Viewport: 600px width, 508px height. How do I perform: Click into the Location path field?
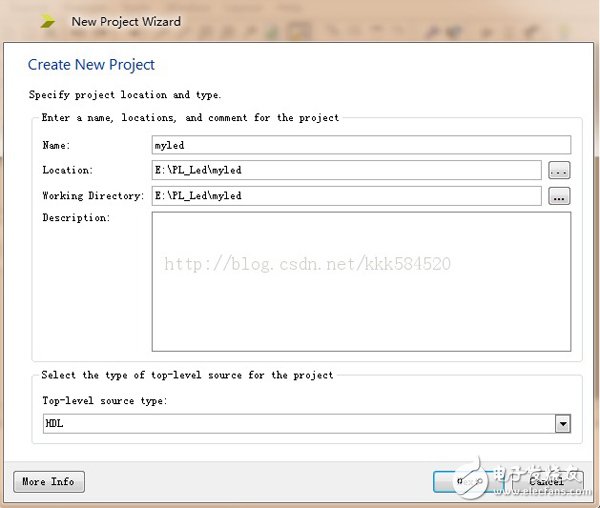click(x=346, y=170)
